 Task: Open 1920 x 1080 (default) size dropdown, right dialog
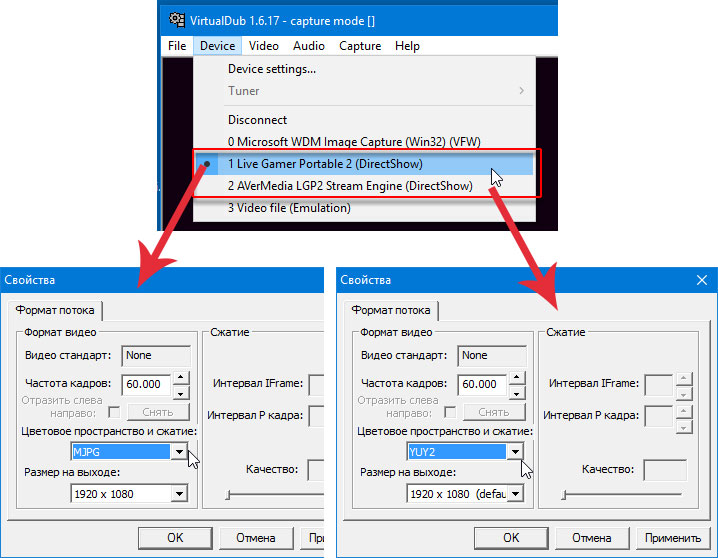(x=515, y=494)
